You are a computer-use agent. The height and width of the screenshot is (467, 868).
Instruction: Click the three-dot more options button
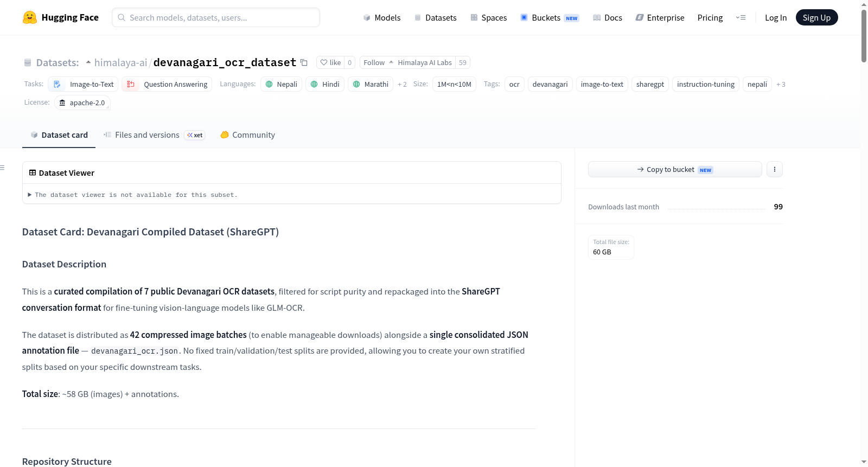(x=775, y=169)
